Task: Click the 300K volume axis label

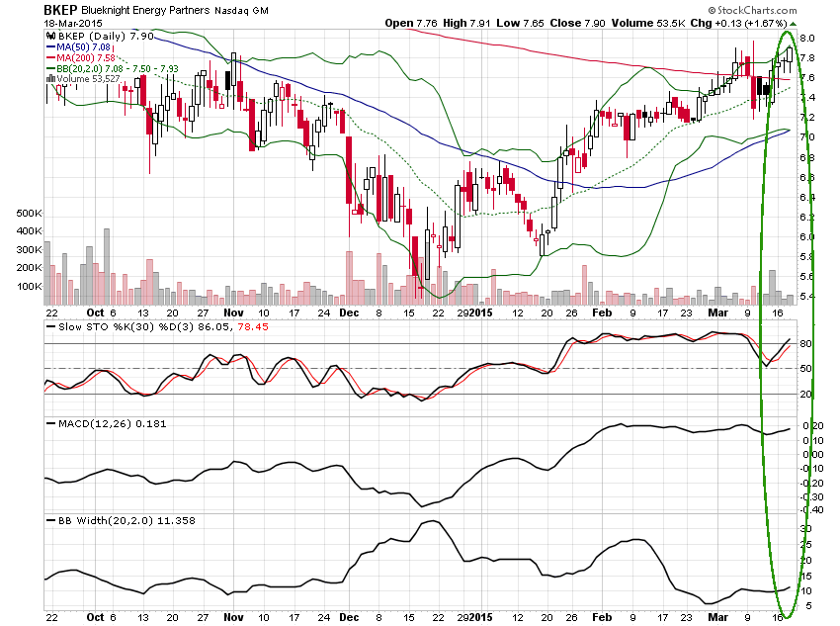Action: [29, 250]
